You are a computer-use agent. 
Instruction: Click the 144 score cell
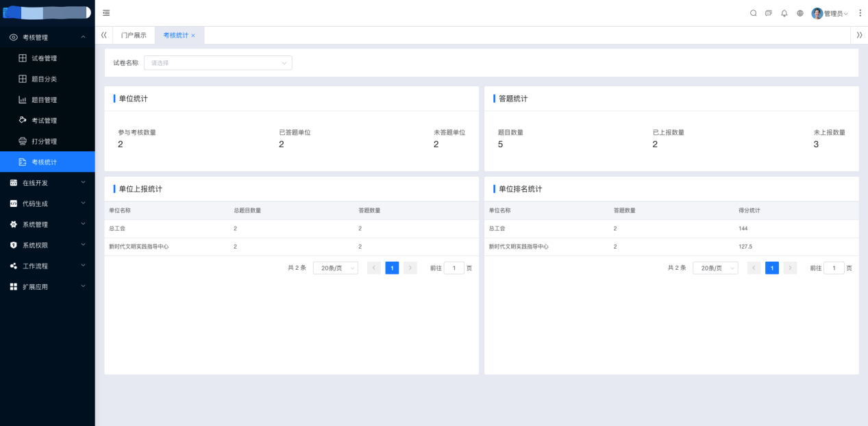743,229
